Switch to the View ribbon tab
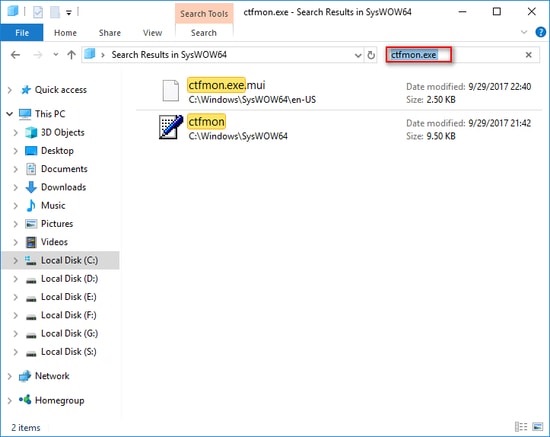Screen dimensions: 550x437 tap(152, 33)
